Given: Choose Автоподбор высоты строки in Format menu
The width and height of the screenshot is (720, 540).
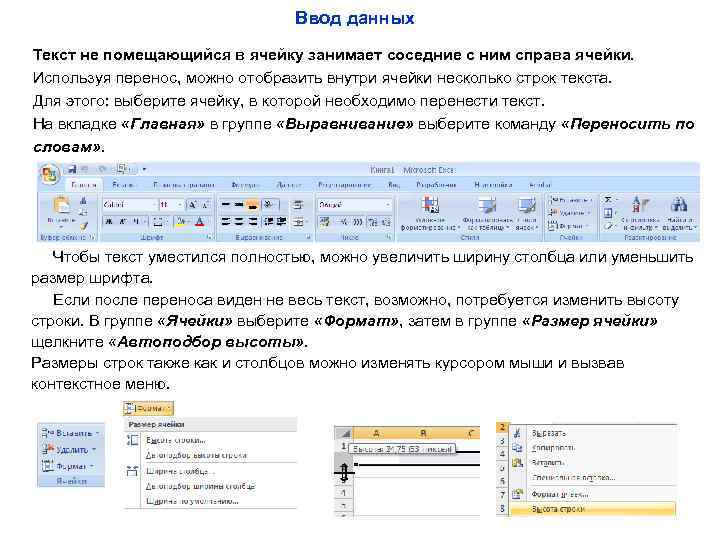Looking at the screenshot, I should (197, 455).
